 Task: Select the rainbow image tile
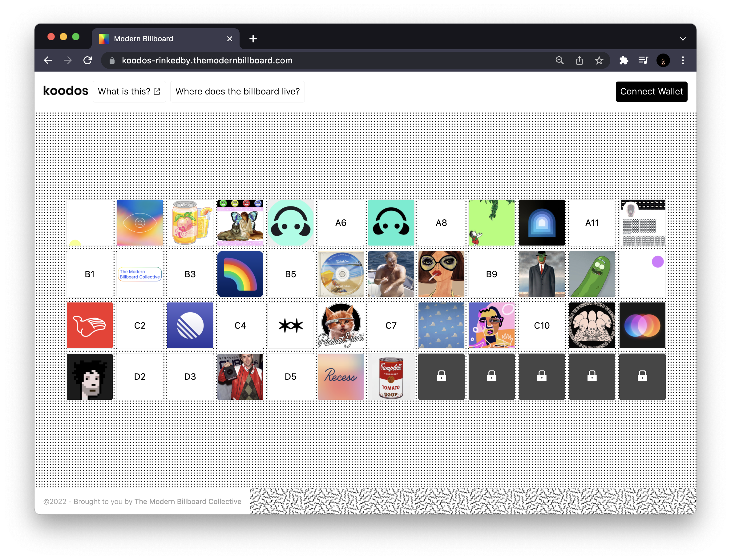pos(240,274)
